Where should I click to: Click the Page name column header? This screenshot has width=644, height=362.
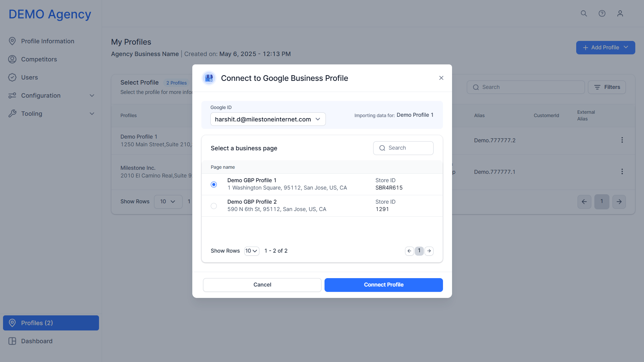(x=223, y=167)
